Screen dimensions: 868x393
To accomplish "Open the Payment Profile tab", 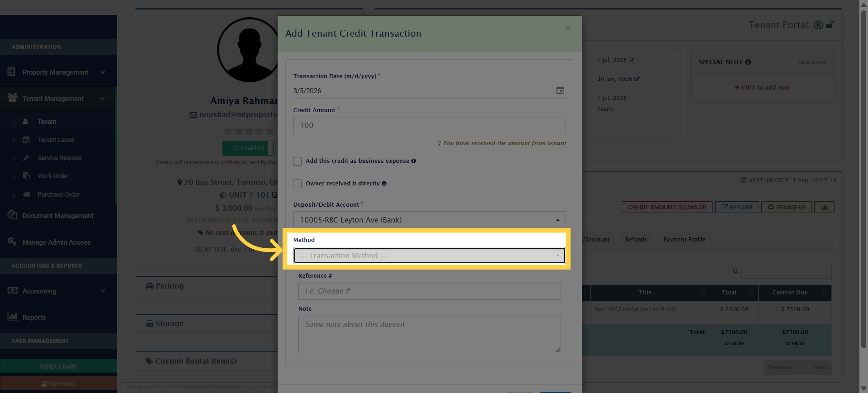I will point(684,239).
